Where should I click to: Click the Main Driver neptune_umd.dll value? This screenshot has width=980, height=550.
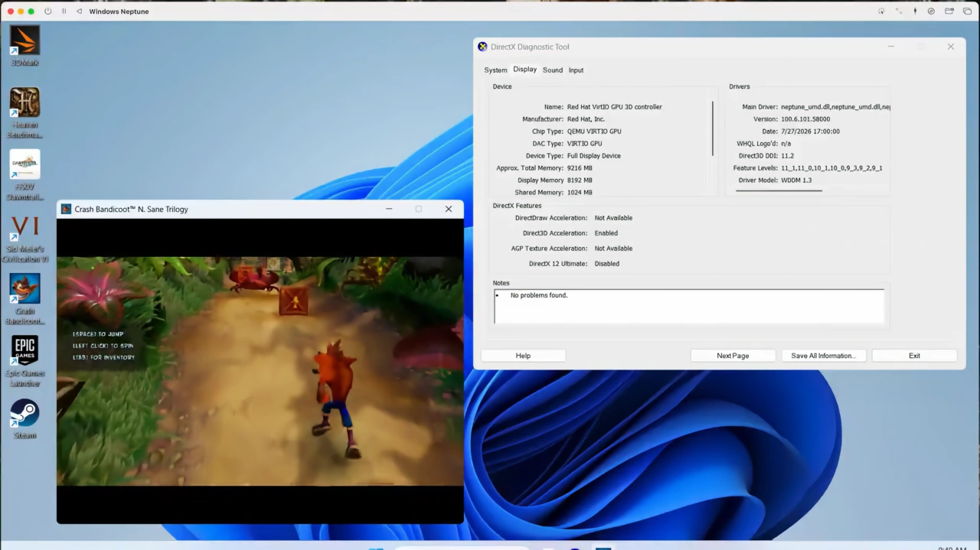835,107
